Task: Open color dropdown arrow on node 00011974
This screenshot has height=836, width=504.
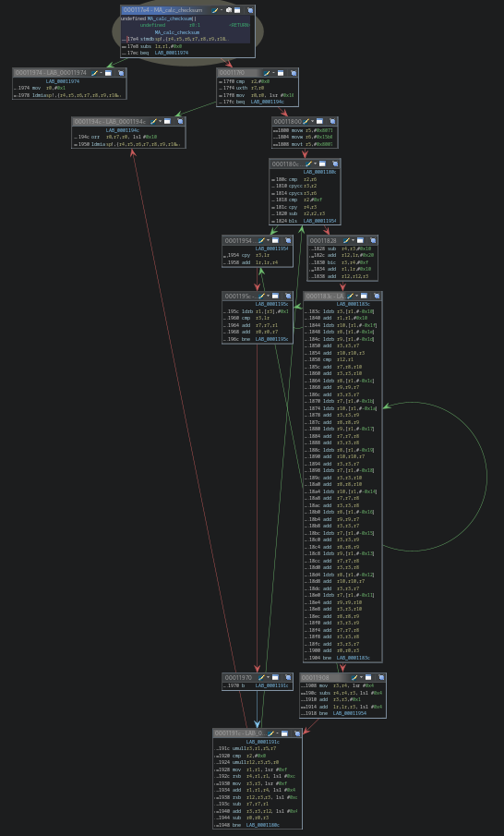Action: click(102, 73)
